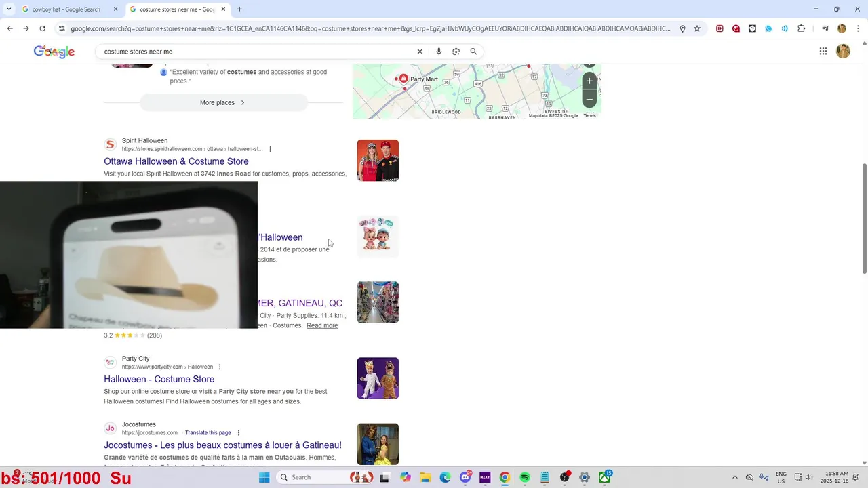
Task: Close the costume stores near me tab
Action: pyautogui.click(x=223, y=9)
